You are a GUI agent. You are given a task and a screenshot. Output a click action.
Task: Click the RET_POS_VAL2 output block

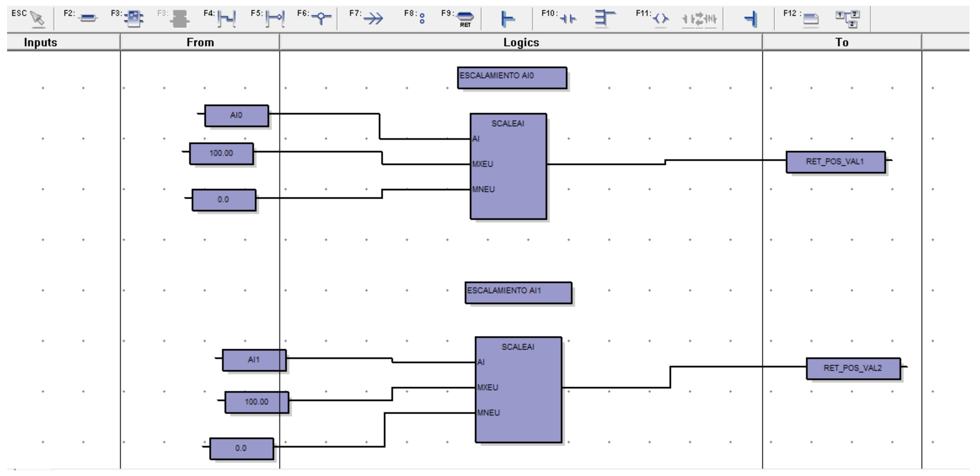pos(853,368)
